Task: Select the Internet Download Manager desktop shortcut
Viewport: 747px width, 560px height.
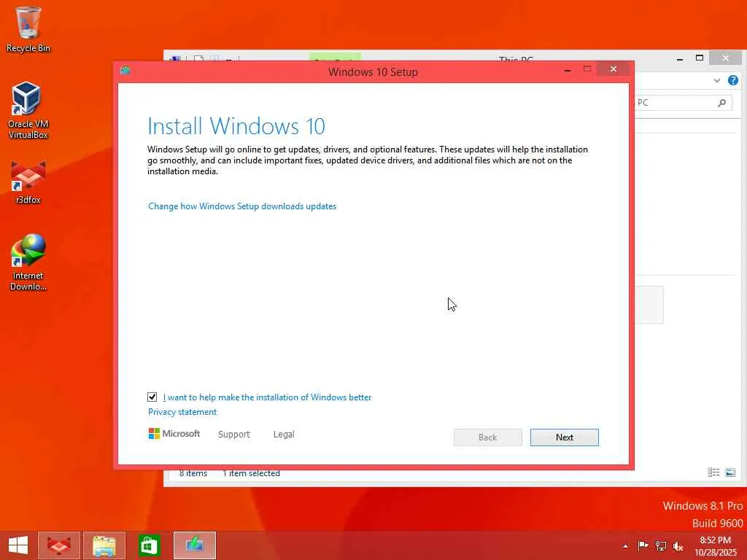Action: click(x=28, y=262)
